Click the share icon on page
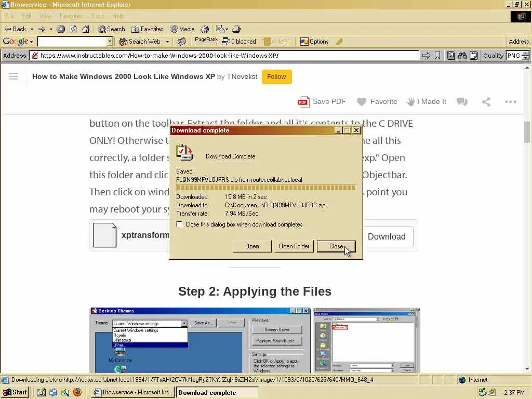Screen dimensions: 532x399 point(486,102)
